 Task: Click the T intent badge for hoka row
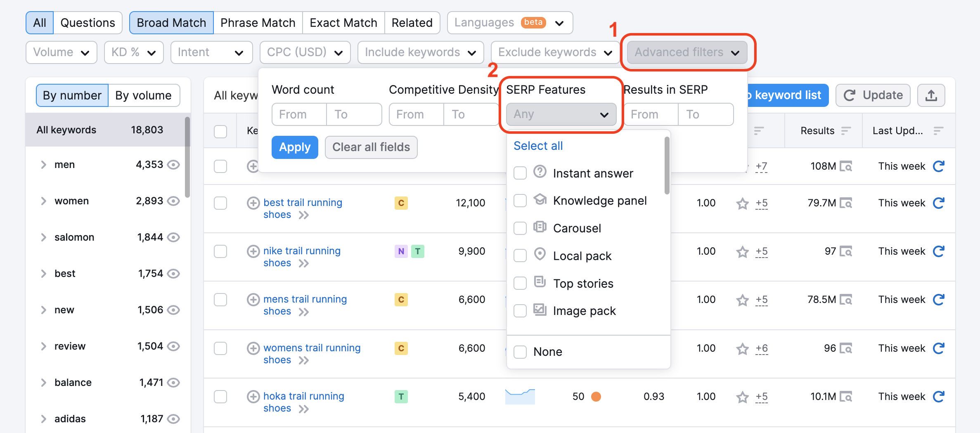click(x=401, y=397)
